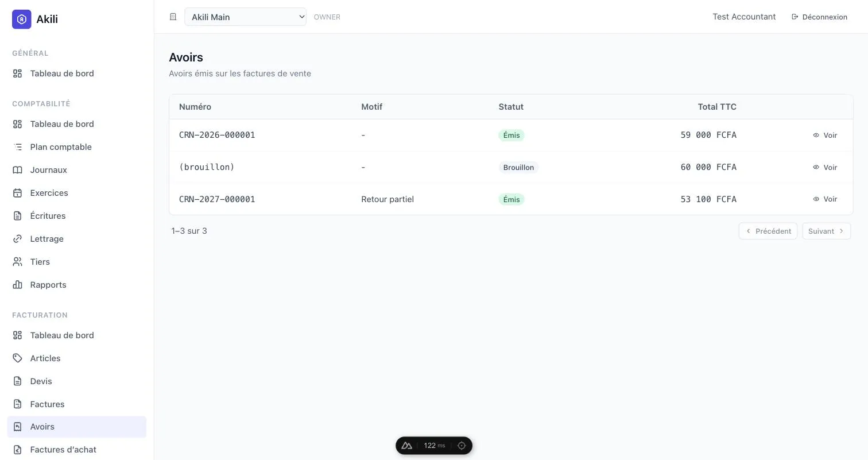Click the Akili logo icon
868x460 pixels.
pyautogui.click(x=22, y=19)
